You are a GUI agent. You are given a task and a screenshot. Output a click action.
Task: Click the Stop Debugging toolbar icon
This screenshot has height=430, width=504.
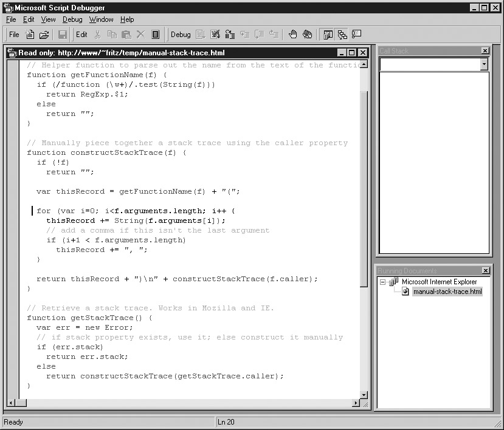click(x=230, y=35)
